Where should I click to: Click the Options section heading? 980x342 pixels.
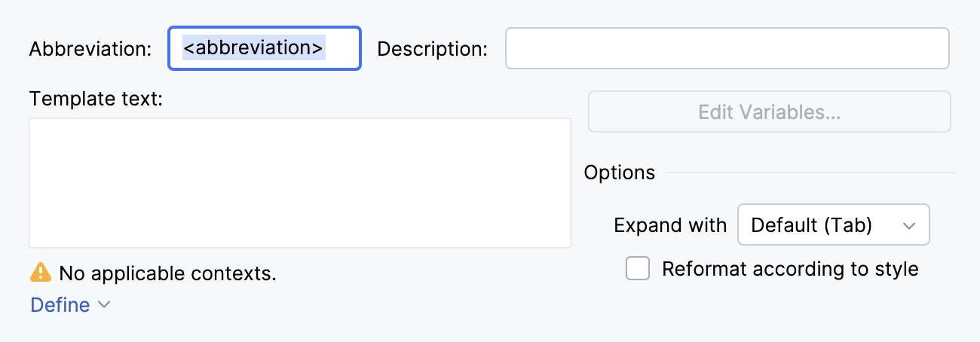[619, 173]
